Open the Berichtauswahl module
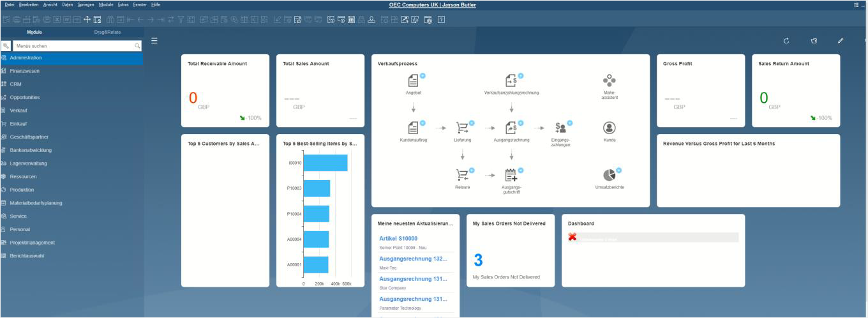 tap(71, 255)
